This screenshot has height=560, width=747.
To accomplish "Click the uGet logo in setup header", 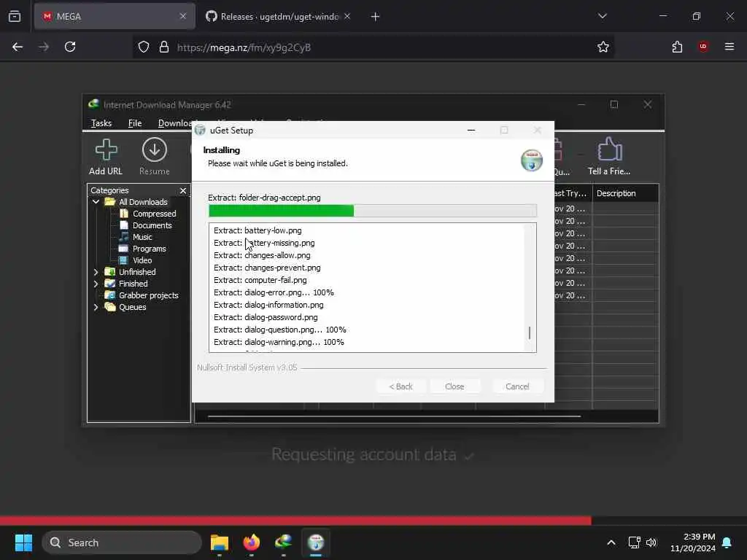I will point(531,160).
